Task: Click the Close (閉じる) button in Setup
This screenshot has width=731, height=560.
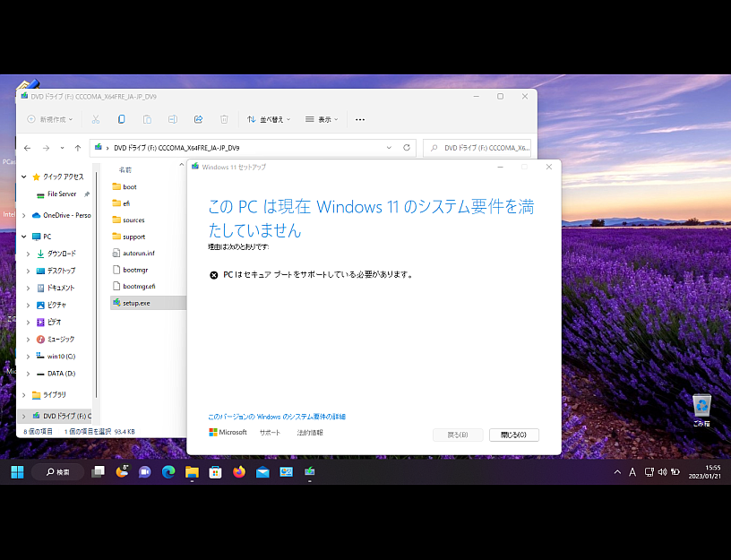Action: [513, 435]
